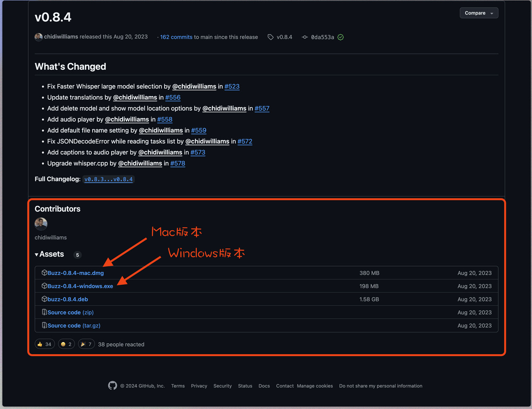Click the '198 MB' size value
The height and width of the screenshot is (409, 532).
click(369, 286)
